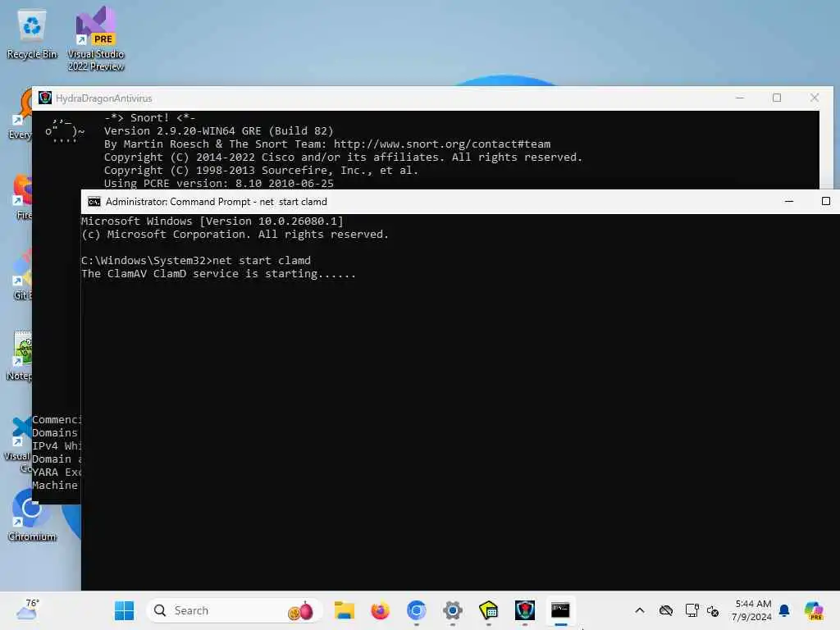
Task: Click the HydraDragonAntivirus window title icon
Action: point(45,98)
